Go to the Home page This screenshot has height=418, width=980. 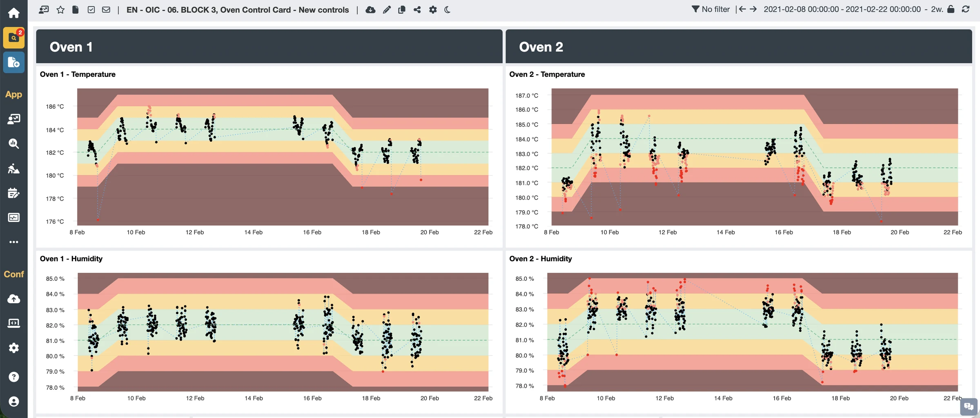coord(13,13)
